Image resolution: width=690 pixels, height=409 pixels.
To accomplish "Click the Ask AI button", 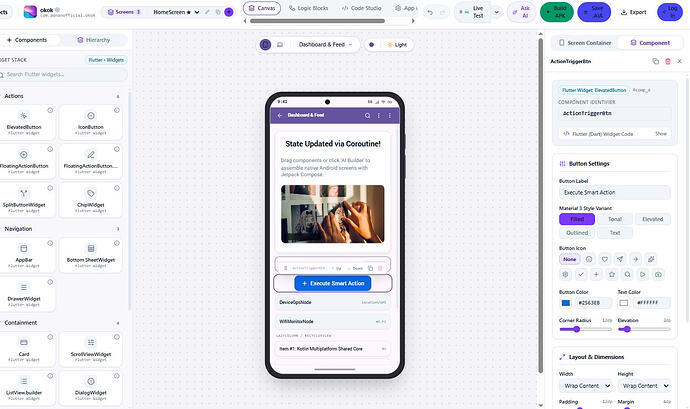I will [x=521, y=12].
